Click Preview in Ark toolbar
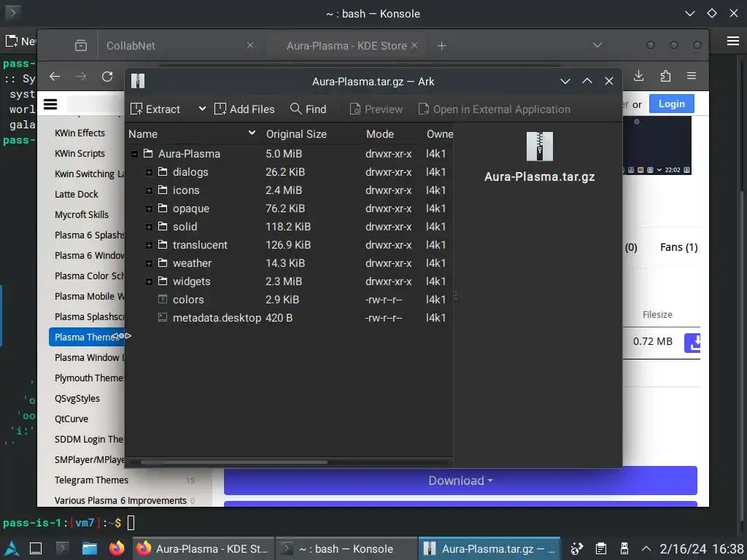Screen dimensions: 747x560 376,109
